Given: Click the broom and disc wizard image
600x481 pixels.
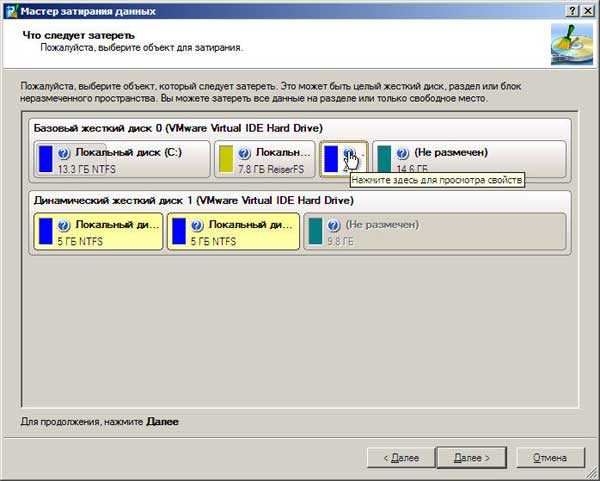Looking at the screenshot, I should point(572,44).
